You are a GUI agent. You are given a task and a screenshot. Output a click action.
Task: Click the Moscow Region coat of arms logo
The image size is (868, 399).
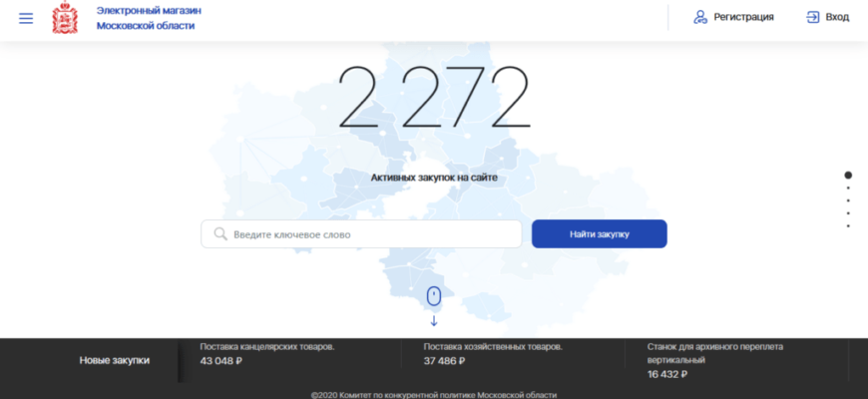pyautogui.click(x=65, y=18)
